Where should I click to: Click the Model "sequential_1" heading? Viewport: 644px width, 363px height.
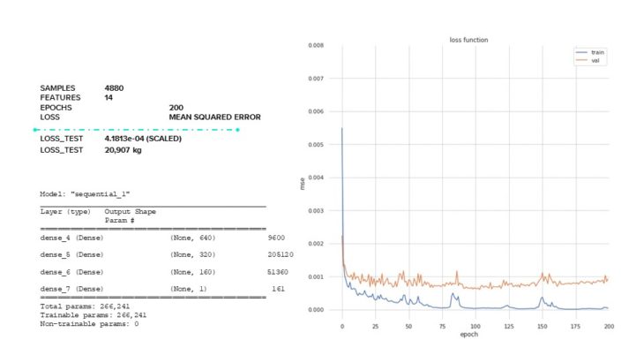84,193
